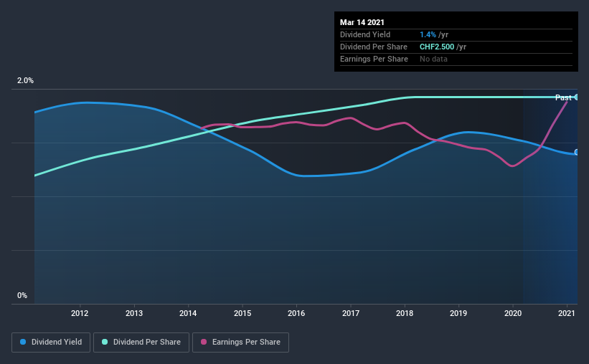Click the tooltip's Dividend Per Share row label
589x364 pixels.
373,47
